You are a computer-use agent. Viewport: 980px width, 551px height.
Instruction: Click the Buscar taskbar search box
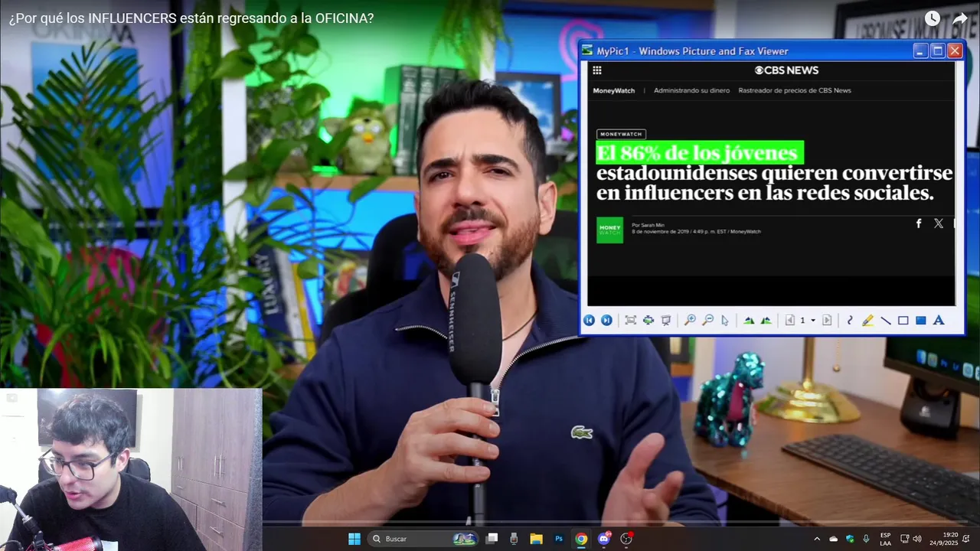[423, 539]
